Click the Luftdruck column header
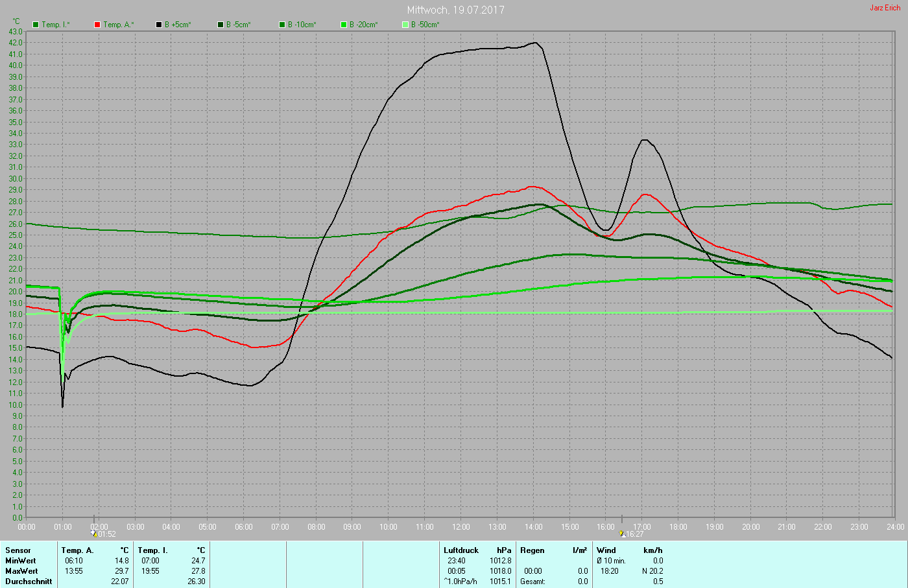The image size is (908, 588). (x=460, y=550)
